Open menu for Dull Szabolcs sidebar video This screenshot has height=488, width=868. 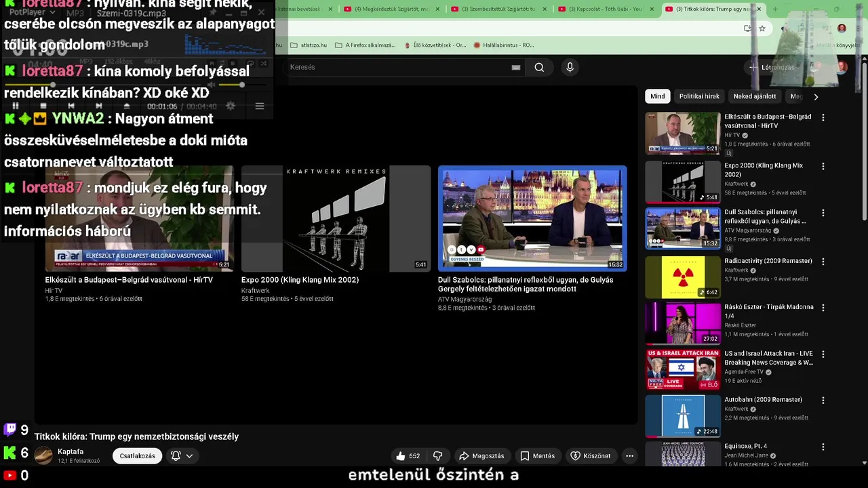[823, 213]
